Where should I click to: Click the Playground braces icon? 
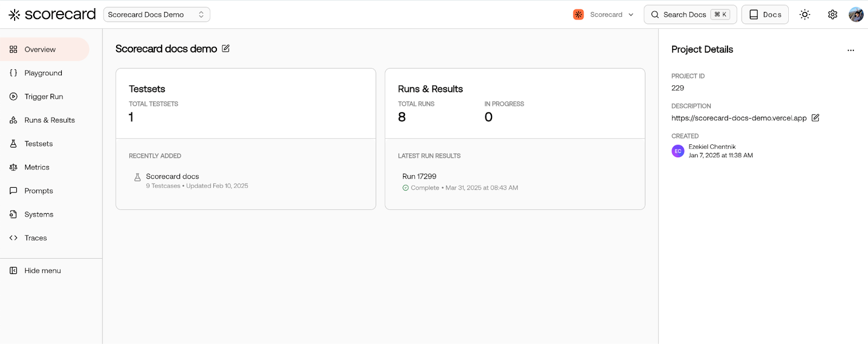click(x=14, y=73)
